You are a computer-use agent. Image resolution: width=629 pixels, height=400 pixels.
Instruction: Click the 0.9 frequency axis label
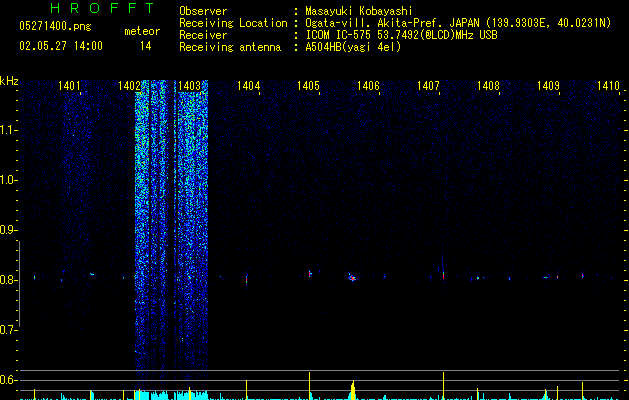[8, 230]
